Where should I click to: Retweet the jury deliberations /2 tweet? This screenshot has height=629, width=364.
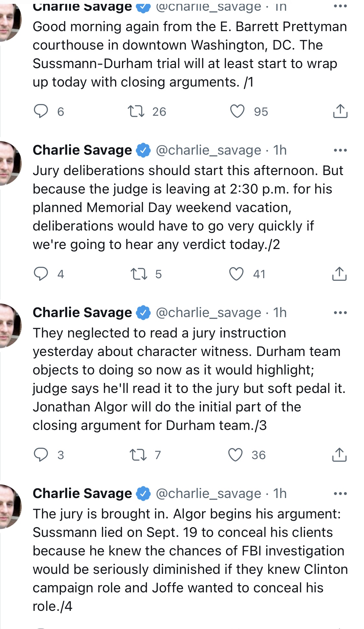click(x=139, y=274)
